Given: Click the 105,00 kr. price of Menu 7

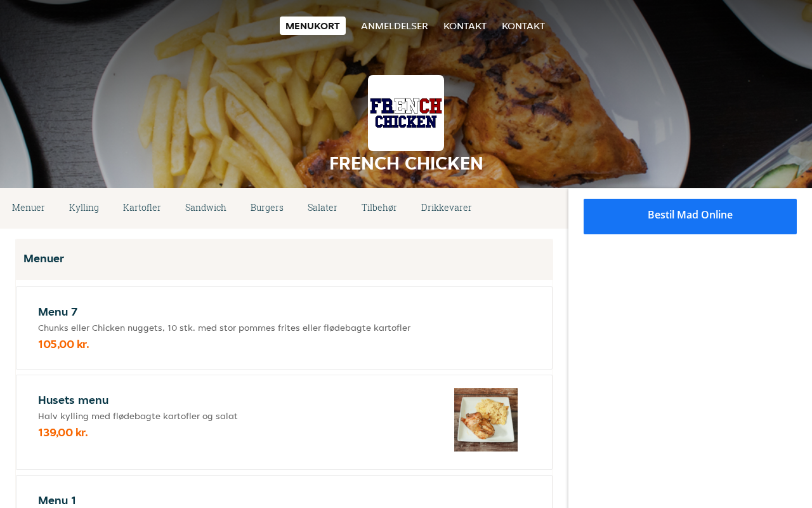Looking at the screenshot, I should point(63,344).
